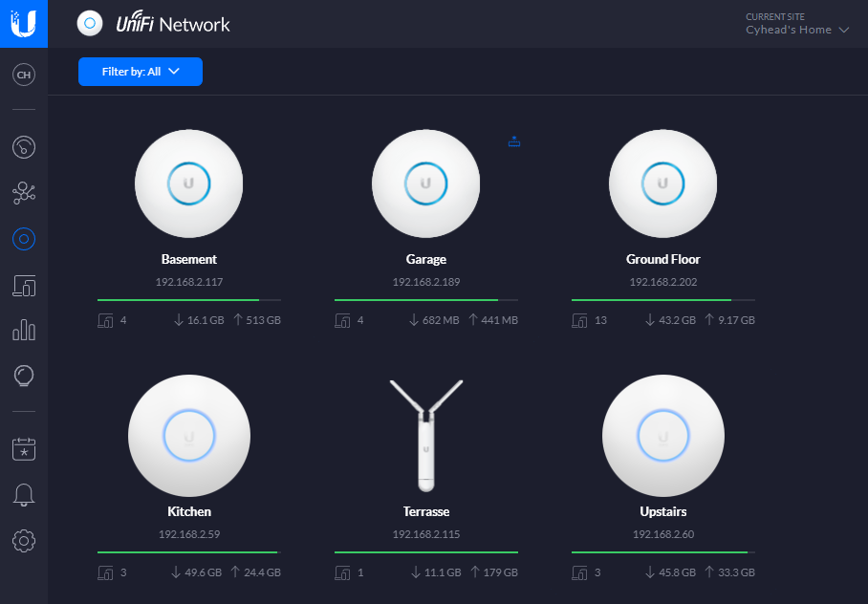The image size is (868, 604).
Task: Click the CH site avatar in sidebar
Action: tap(24, 75)
